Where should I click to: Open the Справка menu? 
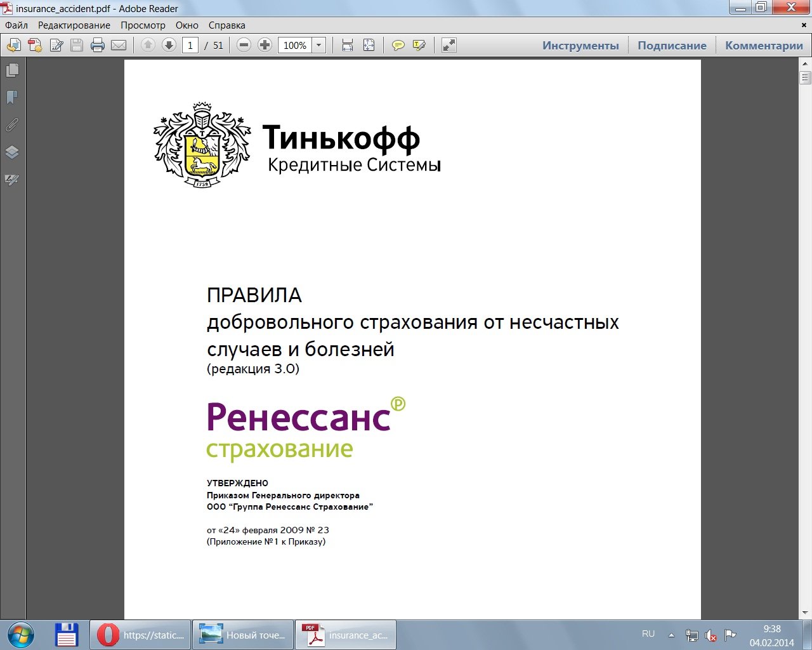226,25
